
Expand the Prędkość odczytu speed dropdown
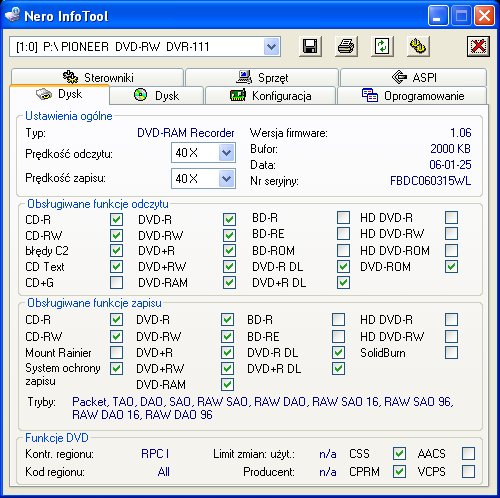[226, 153]
